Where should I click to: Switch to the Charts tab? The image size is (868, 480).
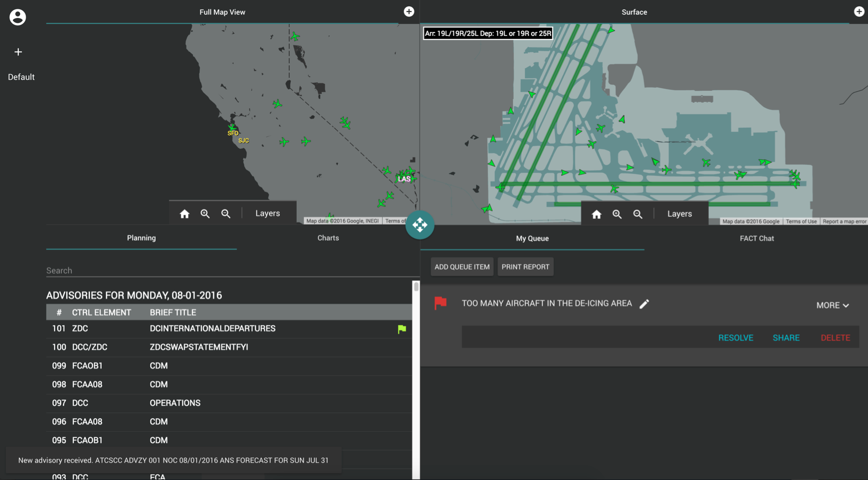[x=328, y=238]
